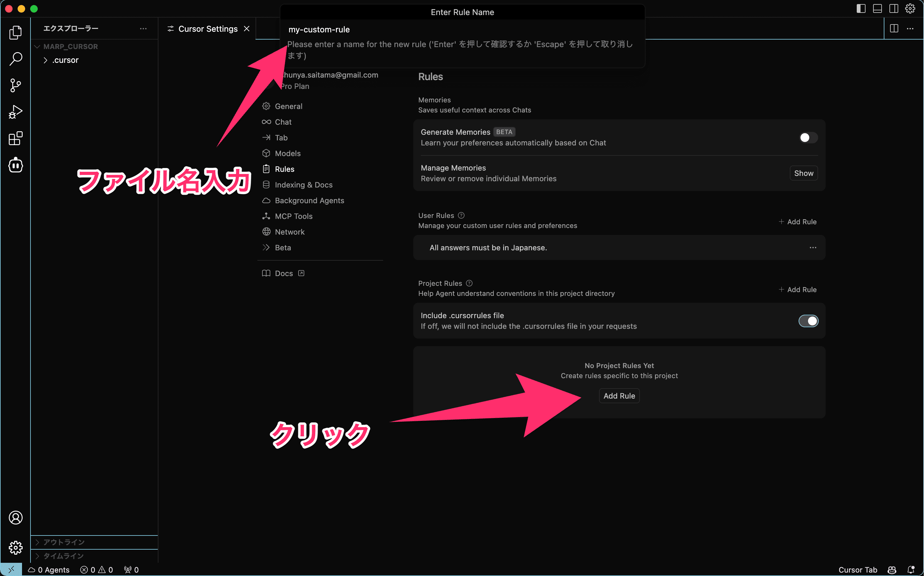
Task: Expand the タイムライン section
Action: (x=63, y=556)
